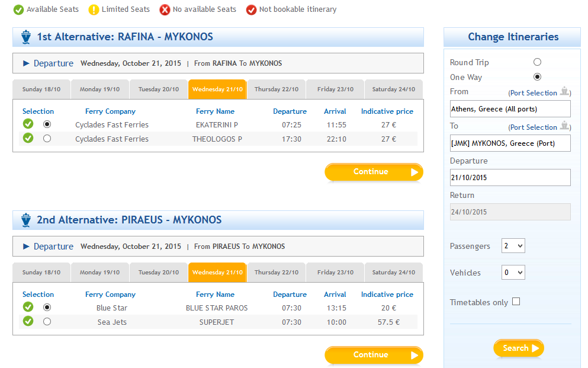Screen dimensions: 588x368
Task: Switch to Saturday 24/10 tab for Piraeus
Action: [393, 273]
